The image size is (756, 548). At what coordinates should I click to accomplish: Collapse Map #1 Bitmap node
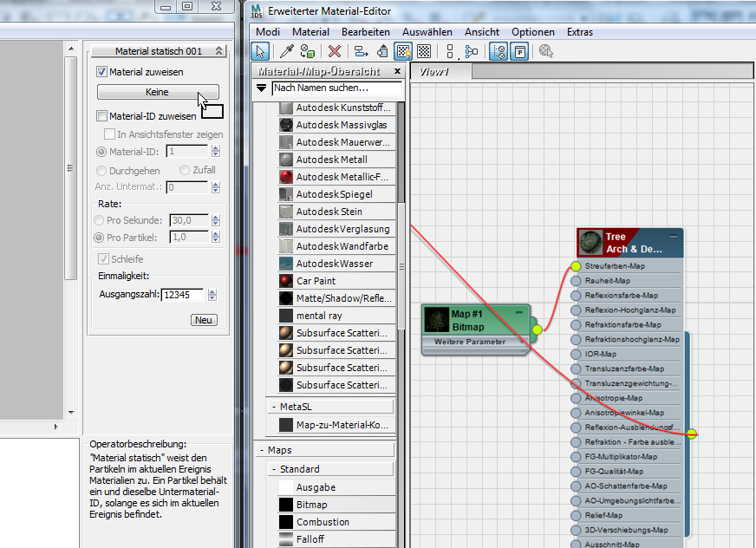(518, 313)
